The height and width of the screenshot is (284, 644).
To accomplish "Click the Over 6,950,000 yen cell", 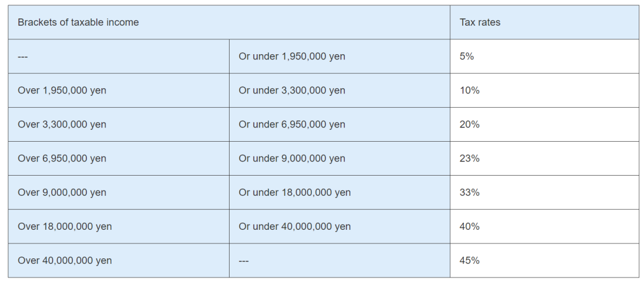I will tap(119, 158).
